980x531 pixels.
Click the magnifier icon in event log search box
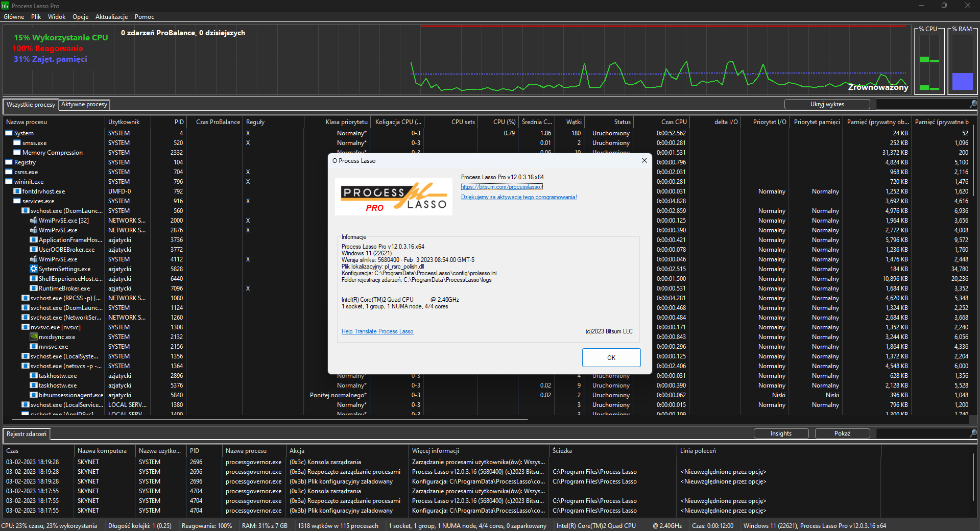tap(973, 433)
